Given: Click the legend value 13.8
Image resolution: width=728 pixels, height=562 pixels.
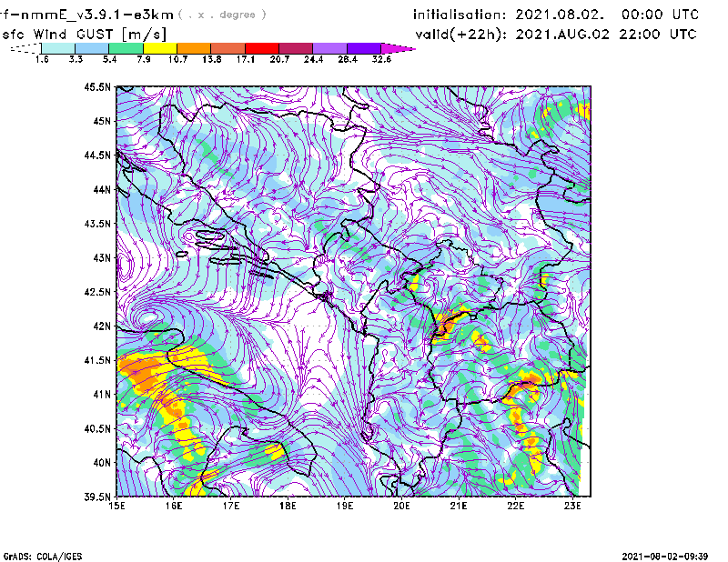Looking at the screenshot, I should pyautogui.click(x=212, y=59).
